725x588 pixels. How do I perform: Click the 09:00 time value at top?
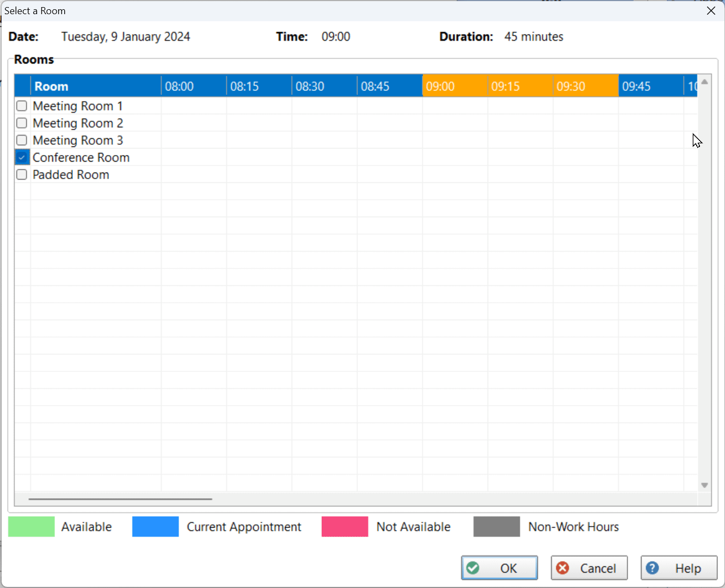coord(336,36)
